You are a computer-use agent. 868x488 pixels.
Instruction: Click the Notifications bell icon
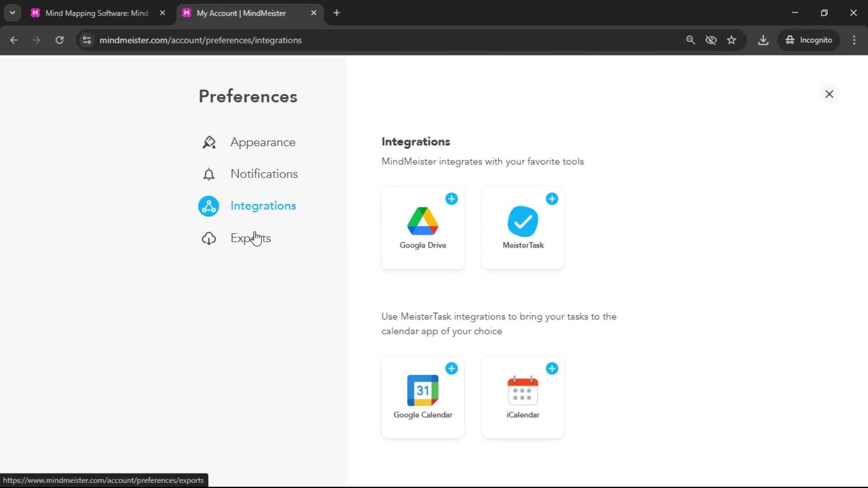pos(209,174)
